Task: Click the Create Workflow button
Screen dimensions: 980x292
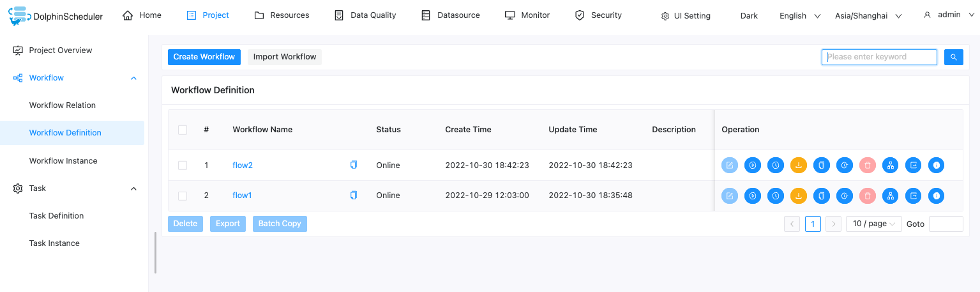Action: (x=204, y=57)
